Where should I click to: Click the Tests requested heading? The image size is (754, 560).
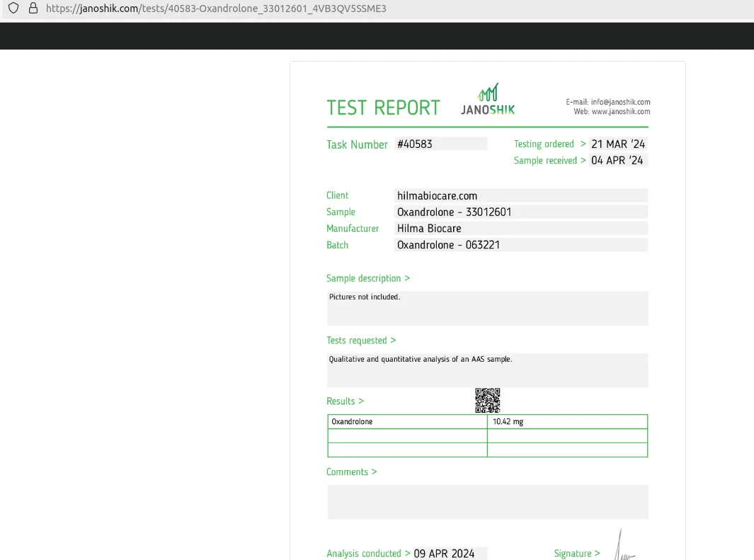360,341
